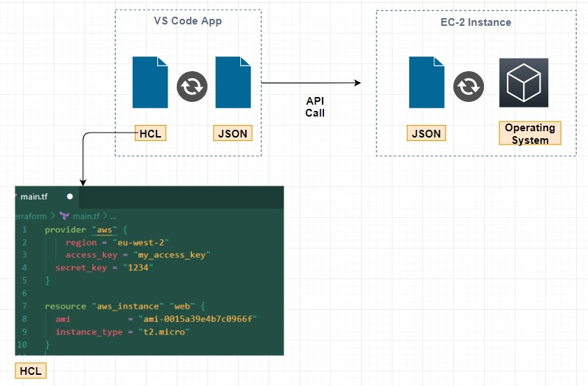Open the main.tf editor tab
The height and width of the screenshot is (386, 588).
[47, 197]
